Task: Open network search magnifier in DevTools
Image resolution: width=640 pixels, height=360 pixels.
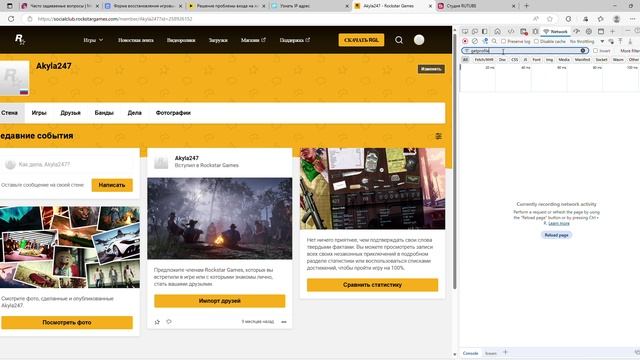Action: pyautogui.click(x=494, y=41)
